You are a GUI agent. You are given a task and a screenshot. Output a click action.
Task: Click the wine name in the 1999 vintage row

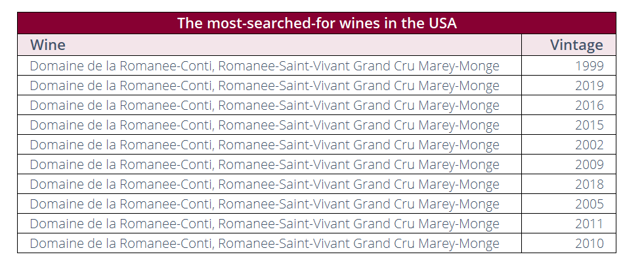[265, 66]
